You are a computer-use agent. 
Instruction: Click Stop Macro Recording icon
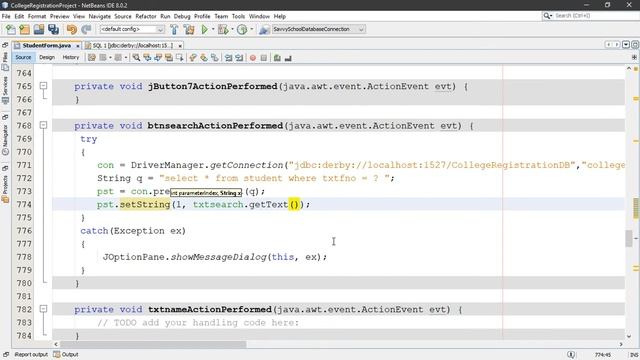click(264, 58)
